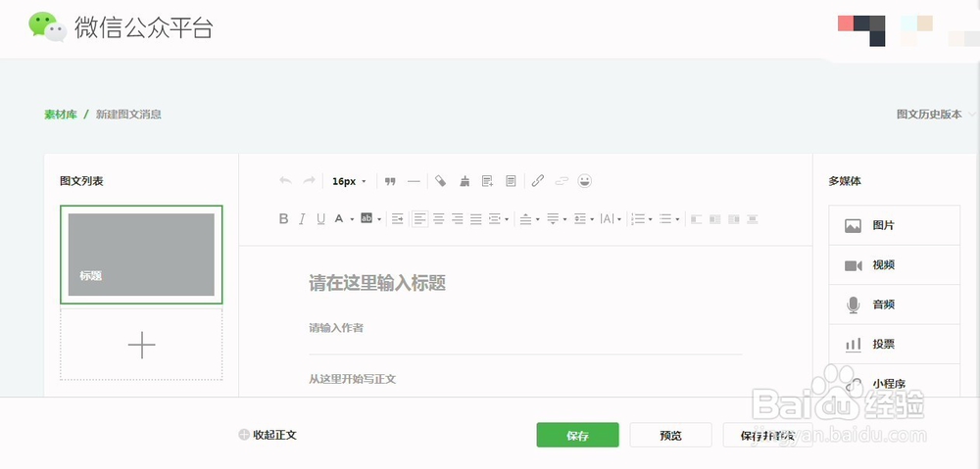
Task: Select the format painter icon
Action: click(441, 181)
